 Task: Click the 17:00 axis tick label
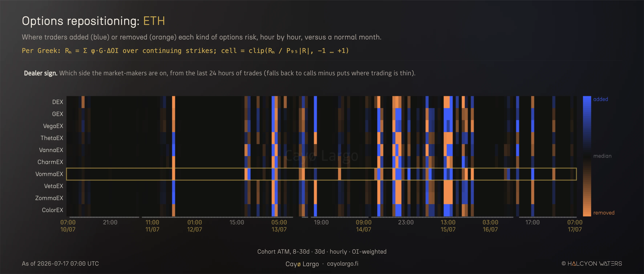(x=532, y=222)
